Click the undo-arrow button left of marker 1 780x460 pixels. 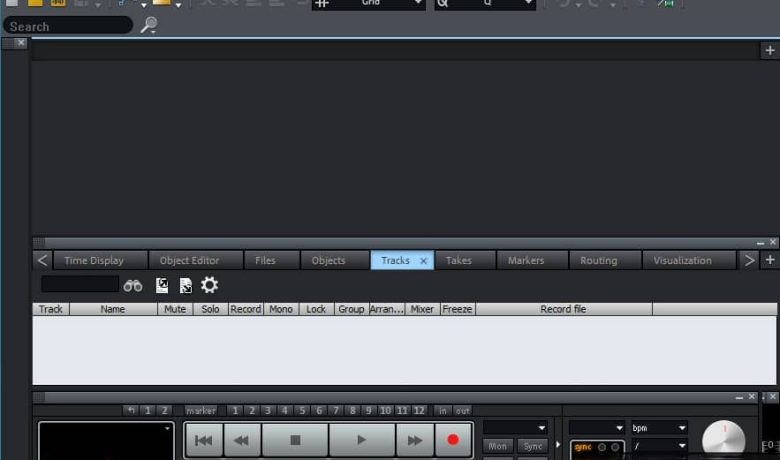pos(131,411)
